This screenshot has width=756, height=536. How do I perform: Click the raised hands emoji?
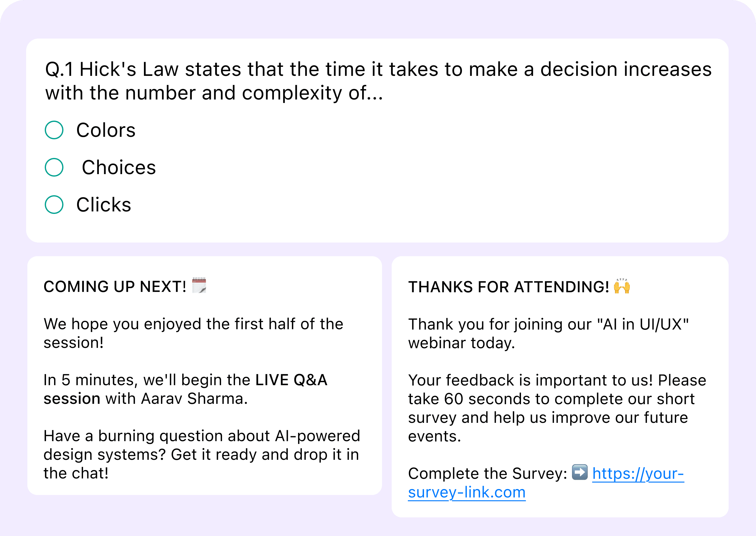622,286
